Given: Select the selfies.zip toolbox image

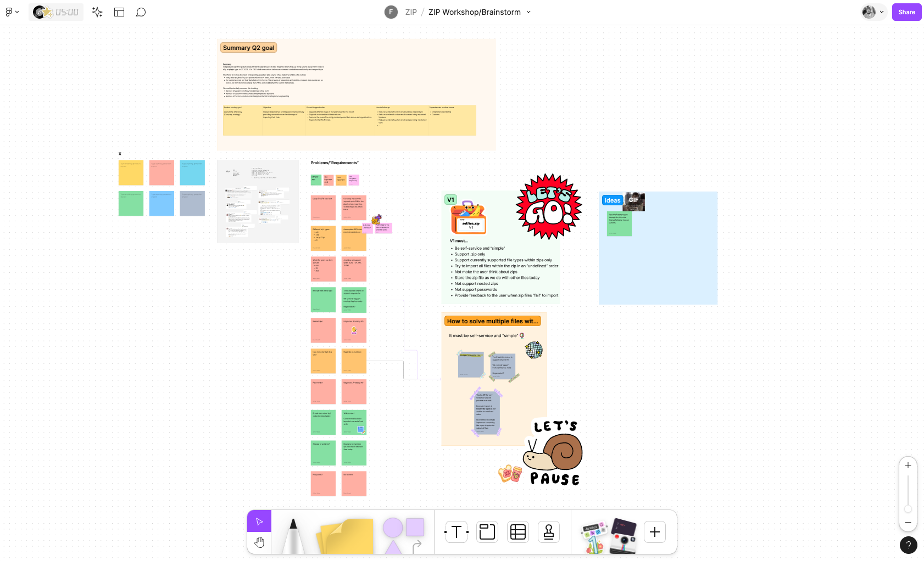Looking at the screenshot, I should point(469,217).
